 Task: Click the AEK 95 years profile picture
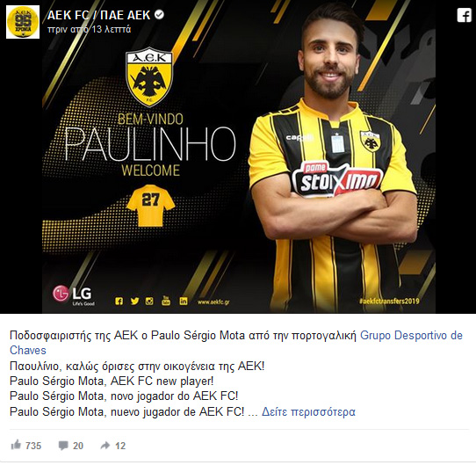click(23, 22)
